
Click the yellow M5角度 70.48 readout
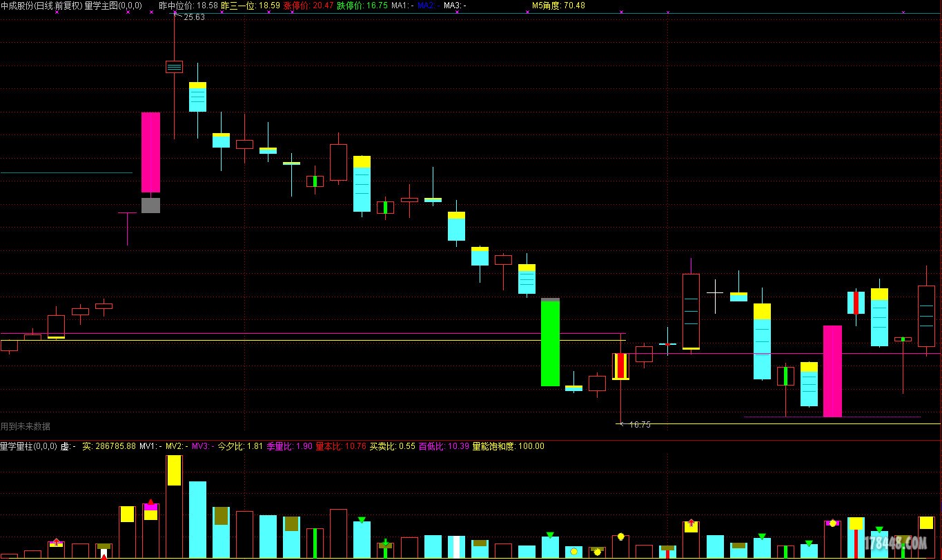pos(558,6)
